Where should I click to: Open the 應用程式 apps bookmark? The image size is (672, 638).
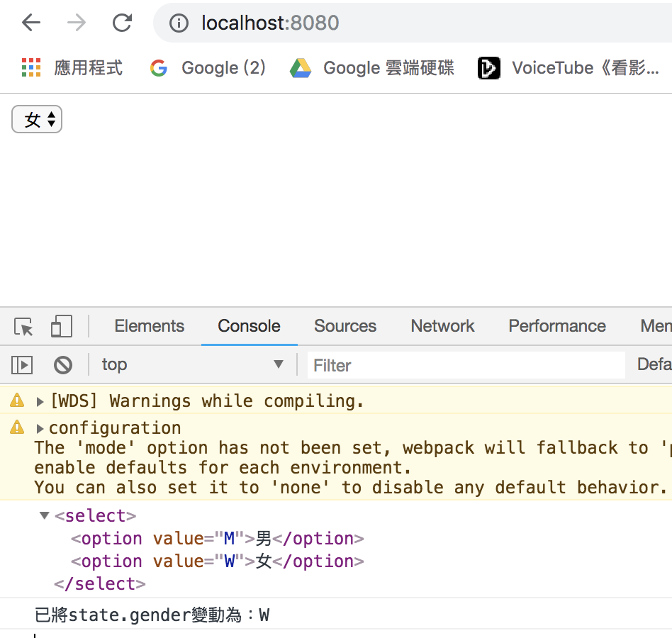72,68
